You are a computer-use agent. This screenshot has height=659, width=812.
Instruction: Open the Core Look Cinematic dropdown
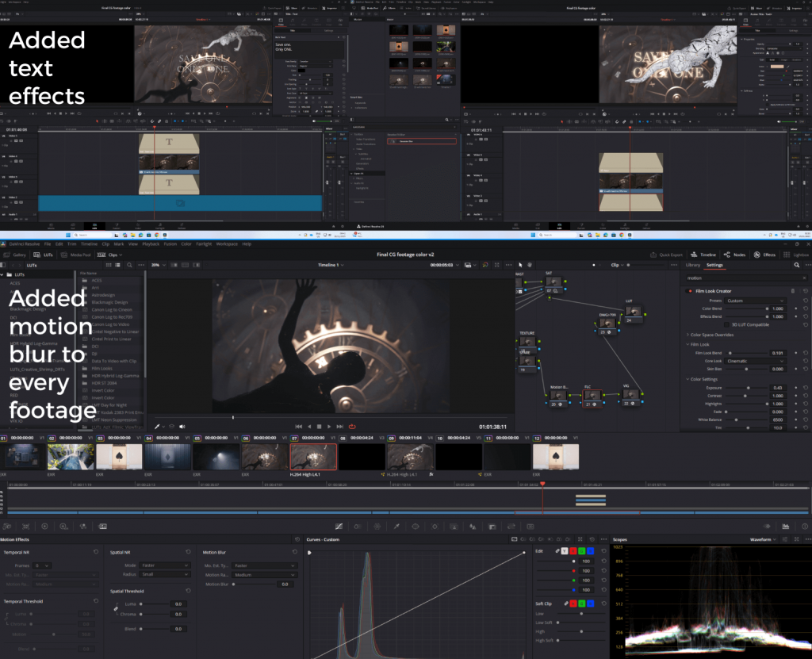pyautogui.click(x=755, y=361)
